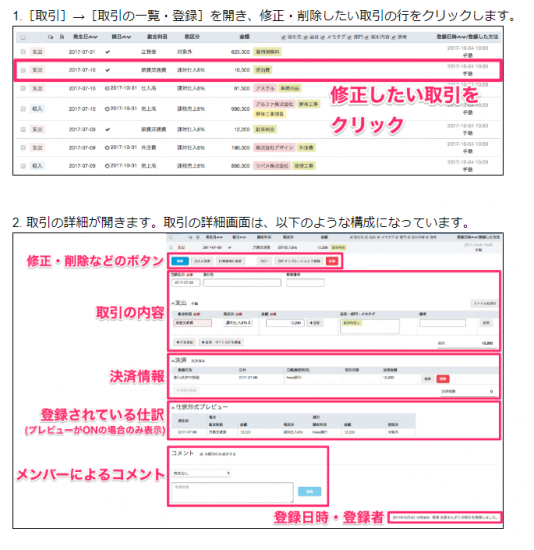Click the comment icon in the list header

coord(51,37)
